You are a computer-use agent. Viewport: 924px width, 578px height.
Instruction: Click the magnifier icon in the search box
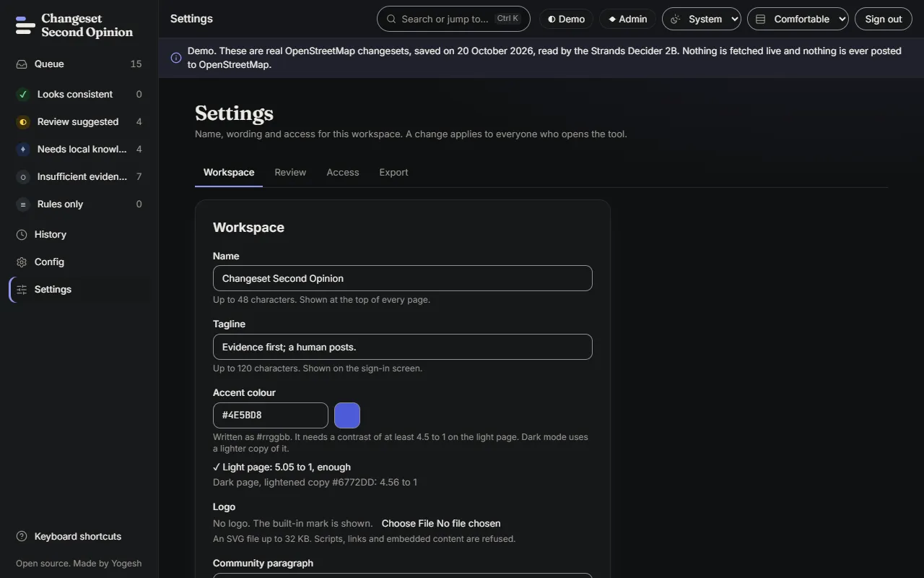click(x=391, y=20)
